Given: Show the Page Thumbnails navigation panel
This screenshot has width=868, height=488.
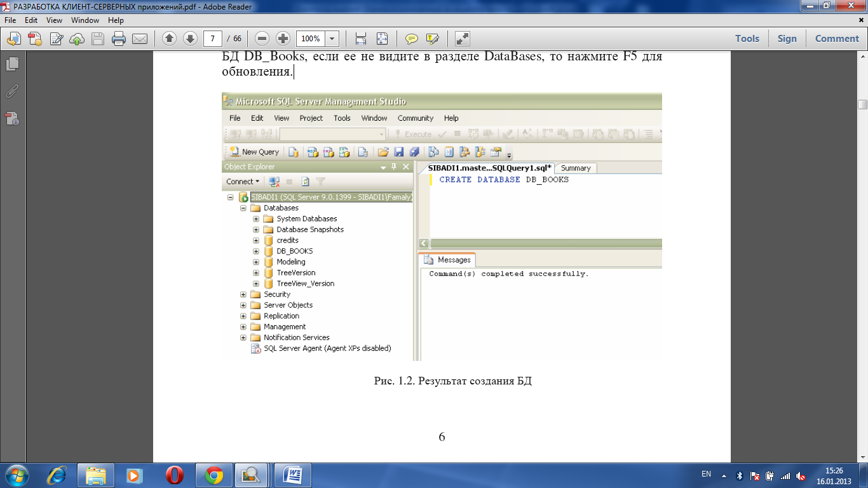Looking at the screenshot, I should click(x=12, y=64).
